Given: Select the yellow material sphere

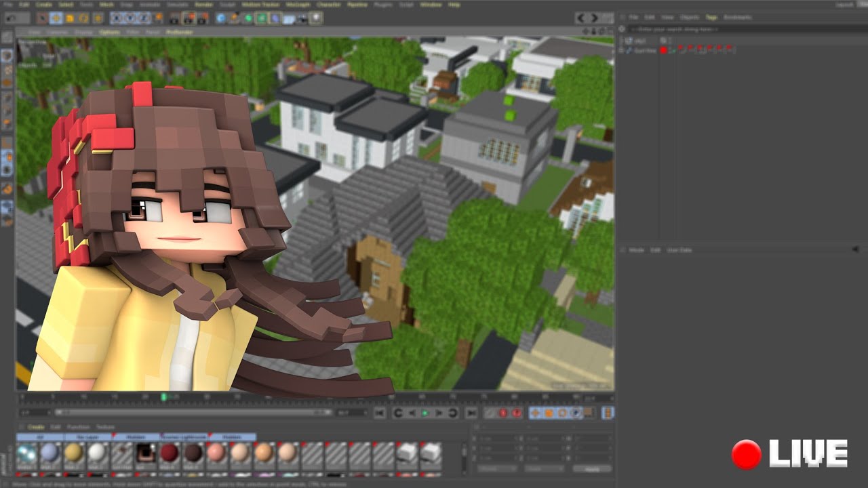Looking at the screenshot, I should point(74,453).
